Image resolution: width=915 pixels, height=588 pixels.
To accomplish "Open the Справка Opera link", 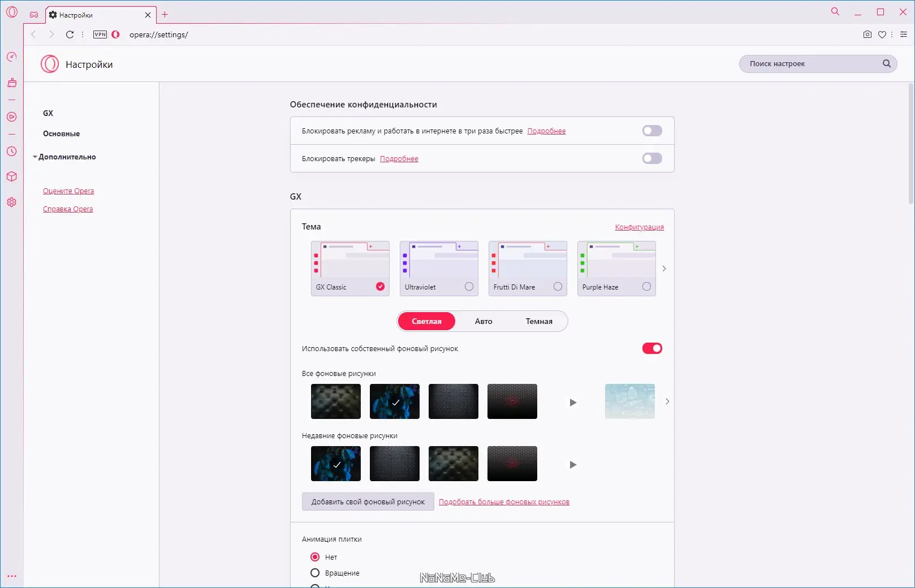I will click(68, 209).
